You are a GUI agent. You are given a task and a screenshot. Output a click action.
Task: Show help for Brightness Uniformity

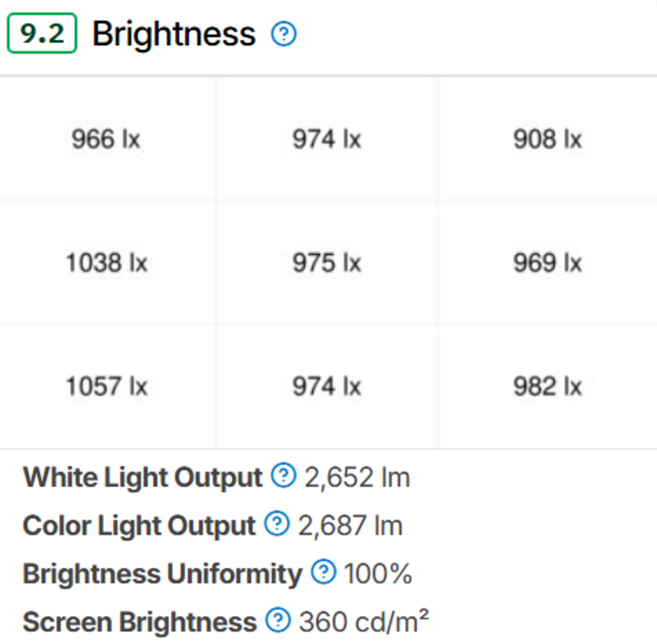pyautogui.click(x=324, y=572)
